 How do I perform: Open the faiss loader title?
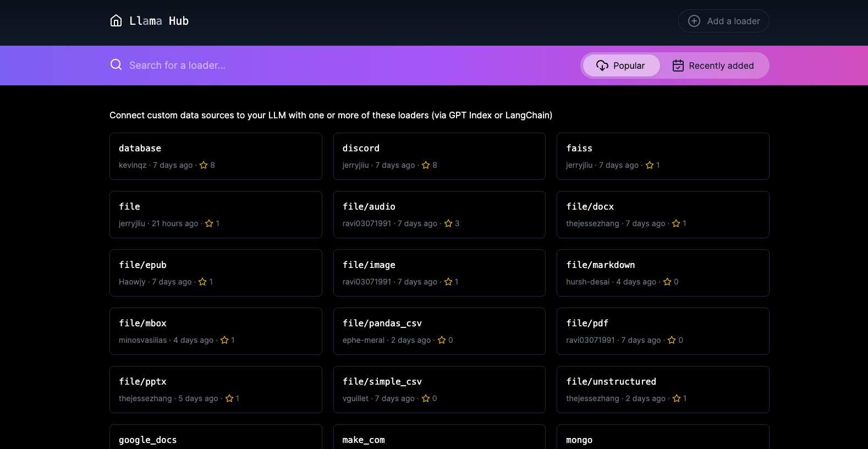point(579,148)
